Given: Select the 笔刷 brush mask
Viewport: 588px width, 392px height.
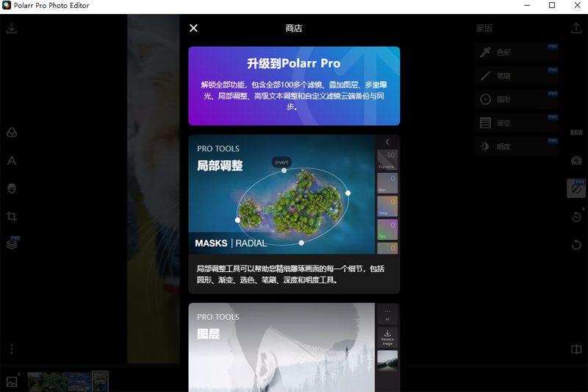Looking at the screenshot, I should click(517, 76).
